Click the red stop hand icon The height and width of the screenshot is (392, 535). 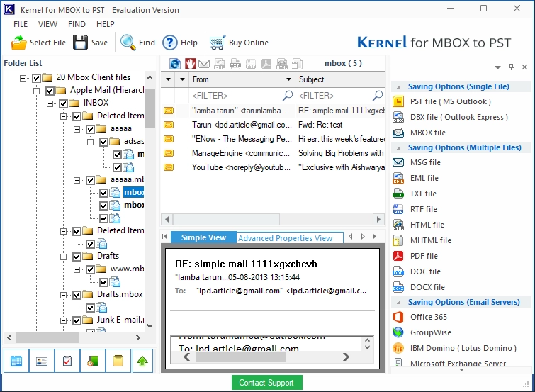[190, 64]
